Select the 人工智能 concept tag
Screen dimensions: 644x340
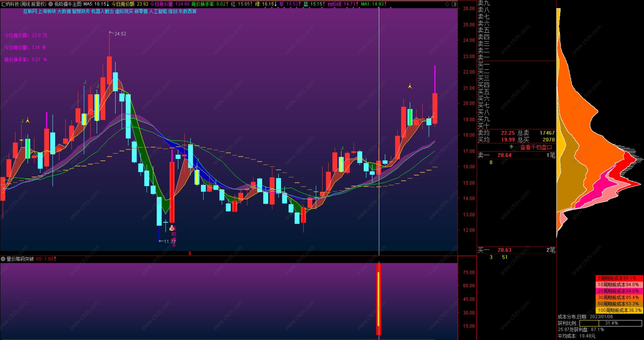(x=158, y=11)
